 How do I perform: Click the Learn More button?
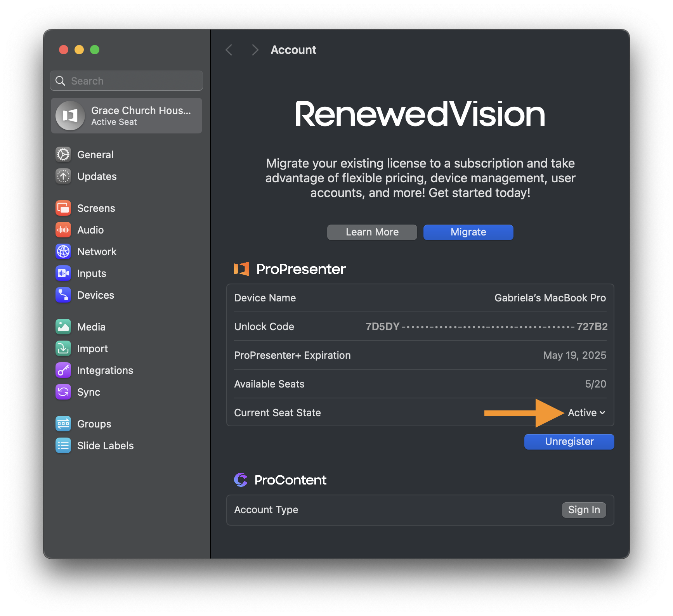coord(372,232)
